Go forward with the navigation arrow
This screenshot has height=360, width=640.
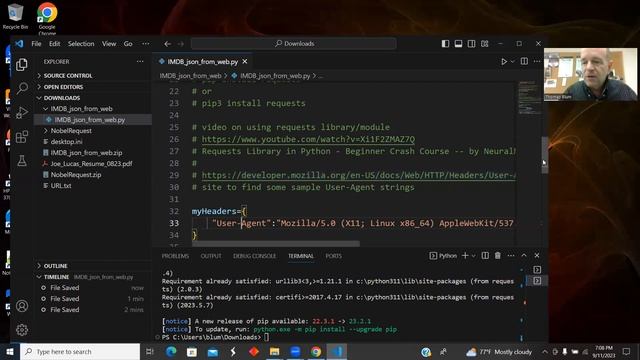[x=181, y=44]
